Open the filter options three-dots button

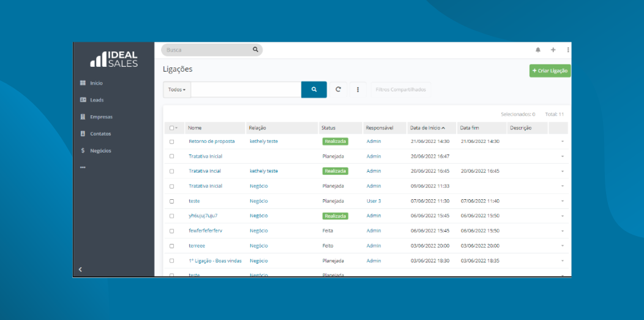[358, 90]
